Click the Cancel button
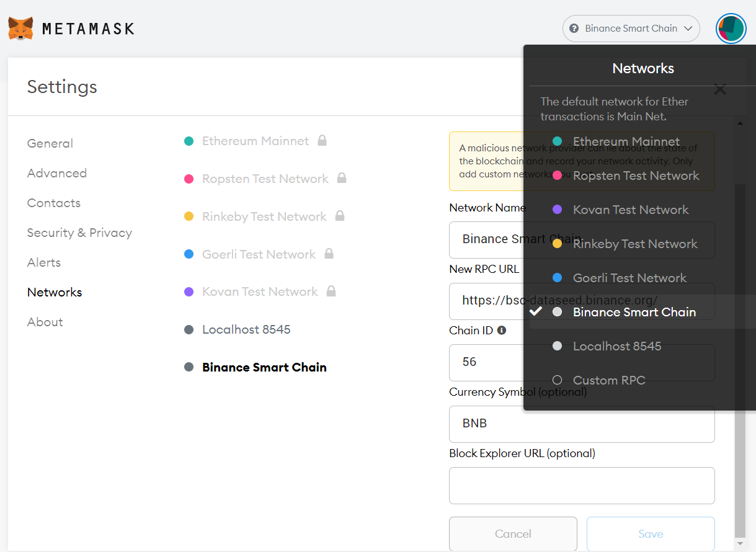 coord(513,534)
